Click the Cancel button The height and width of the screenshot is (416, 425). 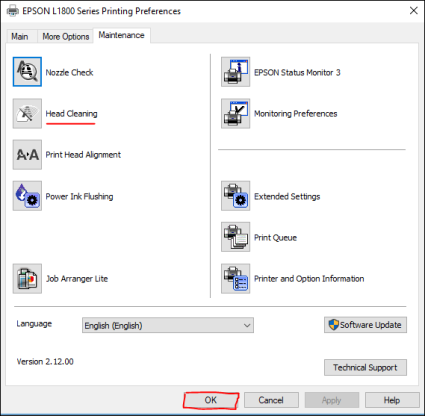click(271, 400)
